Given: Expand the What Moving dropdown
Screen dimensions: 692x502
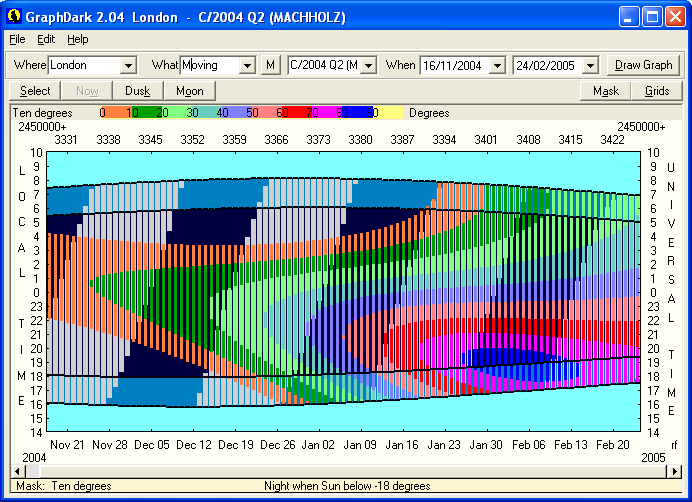Looking at the screenshot, I should tap(247, 65).
